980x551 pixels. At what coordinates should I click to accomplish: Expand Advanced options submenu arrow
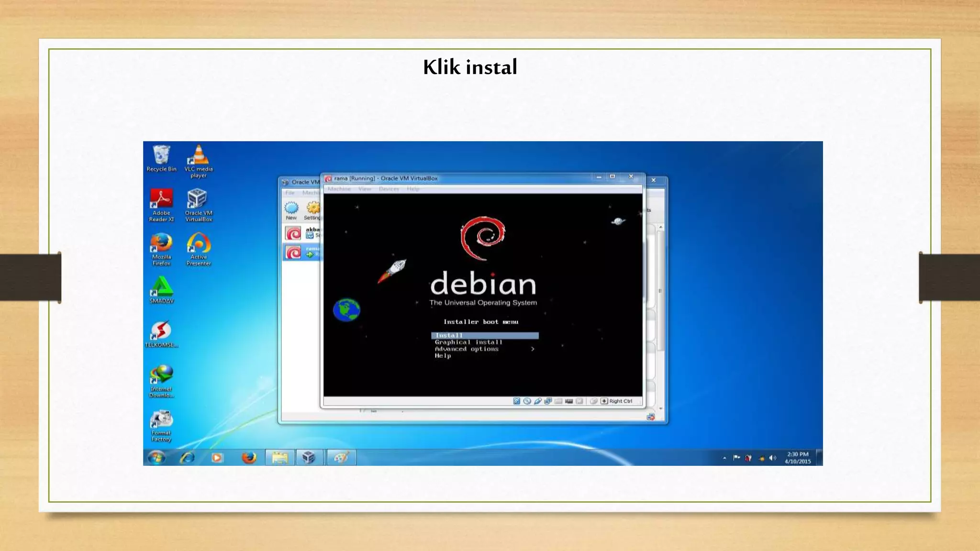533,349
